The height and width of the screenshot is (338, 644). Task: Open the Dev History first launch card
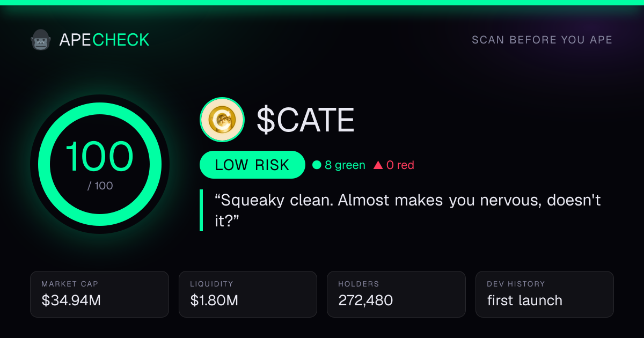pyautogui.click(x=545, y=294)
